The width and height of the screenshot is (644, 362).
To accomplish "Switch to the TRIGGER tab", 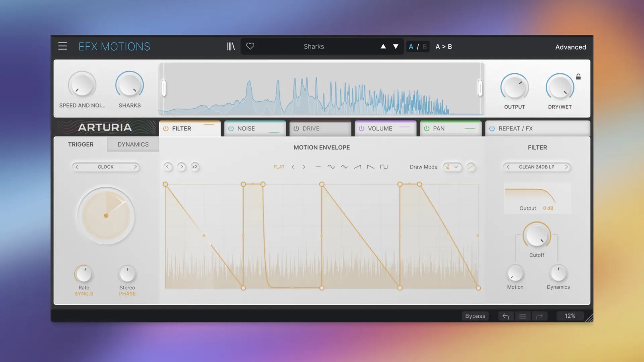I will pos(81,144).
